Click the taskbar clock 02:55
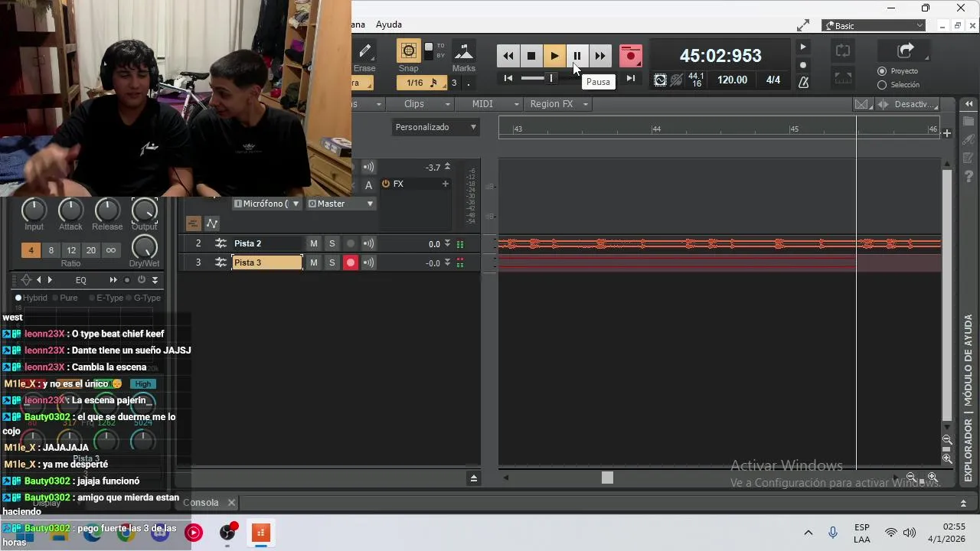The height and width of the screenshot is (551, 980). click(x=954, y=527)
